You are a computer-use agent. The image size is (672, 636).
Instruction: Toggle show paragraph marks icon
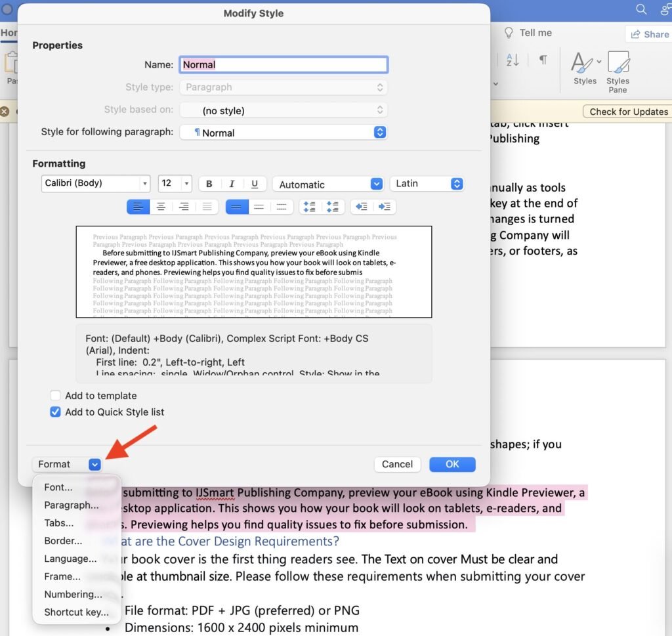coord(543,60)
